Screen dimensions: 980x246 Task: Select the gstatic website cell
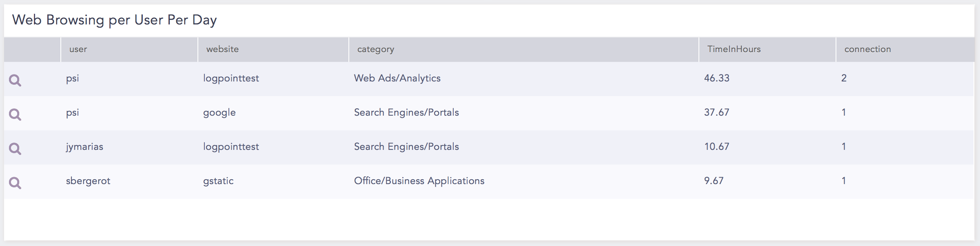pos(218,181)
